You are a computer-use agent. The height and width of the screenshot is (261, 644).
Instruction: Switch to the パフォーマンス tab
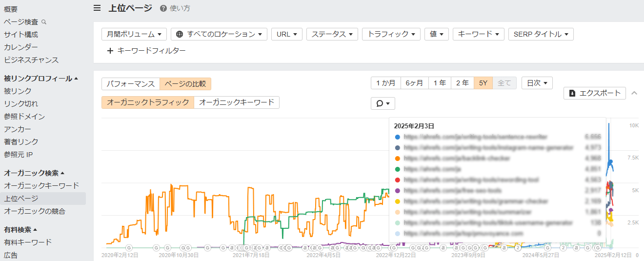point(131,83)
